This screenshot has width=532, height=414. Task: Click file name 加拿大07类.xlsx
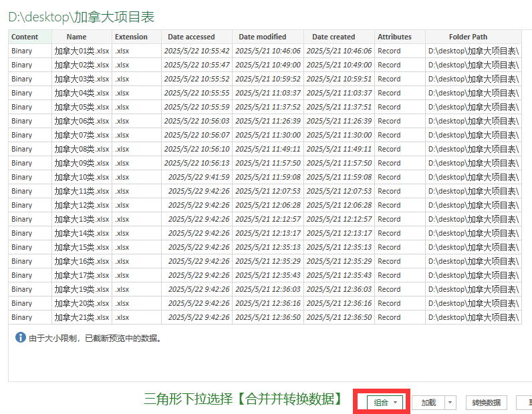(82, 135)
